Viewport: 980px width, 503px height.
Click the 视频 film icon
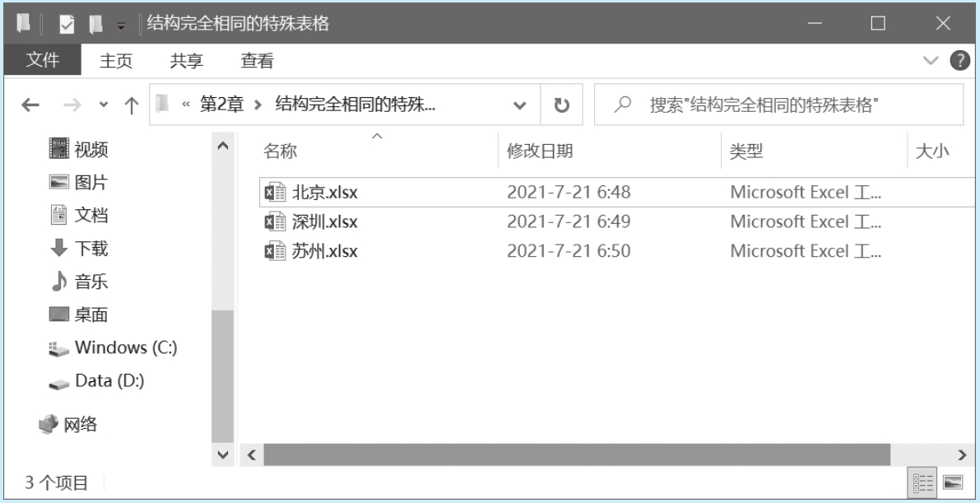[x=58, y=148]
